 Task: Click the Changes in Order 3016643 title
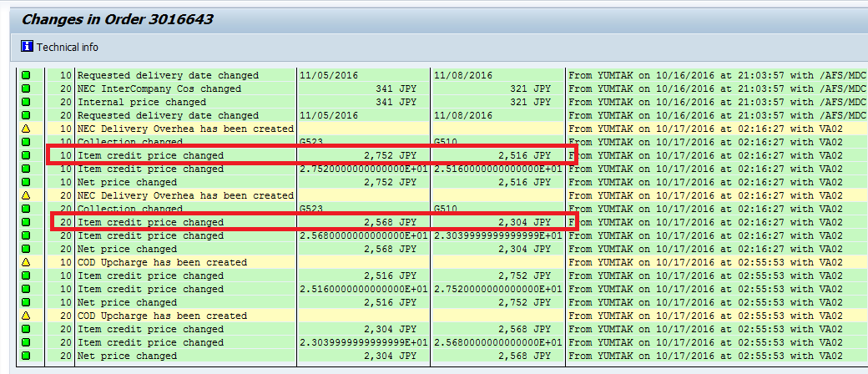117,19
